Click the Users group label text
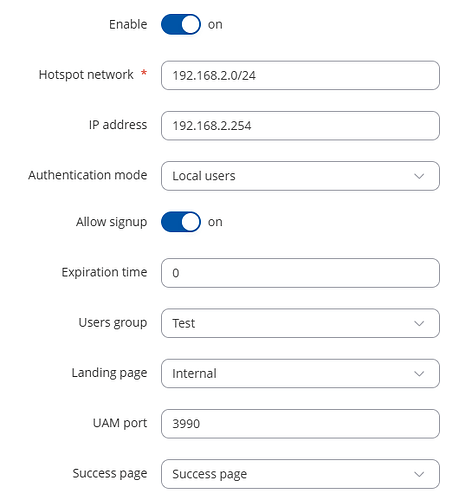The height and width of the screenshot is (500, 472). 113,323
